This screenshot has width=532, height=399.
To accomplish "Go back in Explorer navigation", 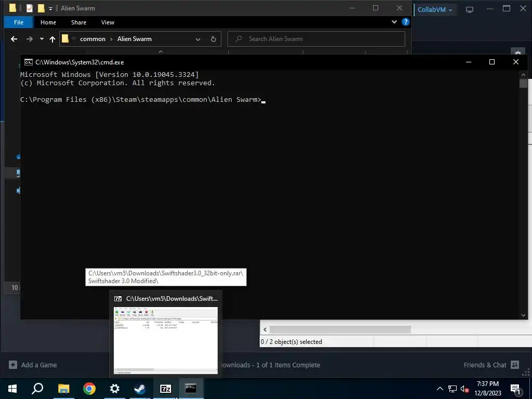I will pos(14,39).
